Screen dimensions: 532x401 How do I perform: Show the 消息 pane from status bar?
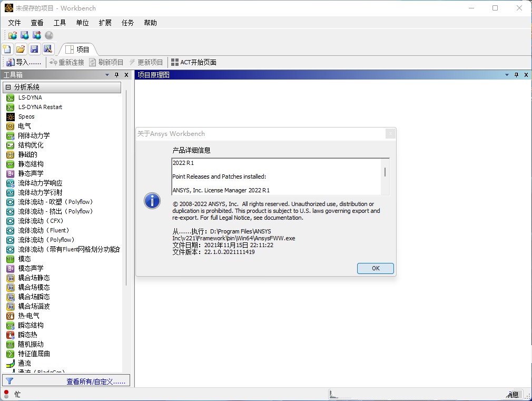coord(513,395)
